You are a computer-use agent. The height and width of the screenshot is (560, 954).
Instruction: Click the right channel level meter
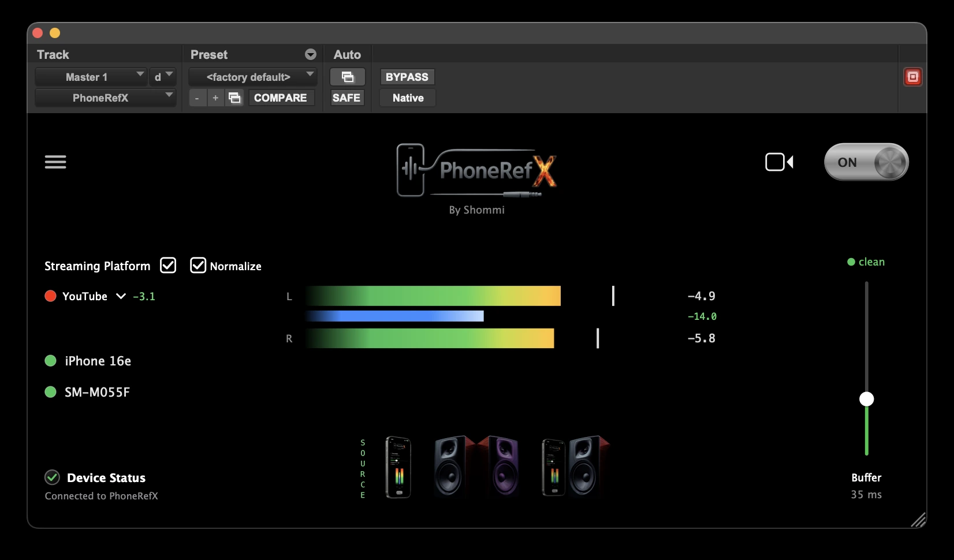(x=430, y=338)
